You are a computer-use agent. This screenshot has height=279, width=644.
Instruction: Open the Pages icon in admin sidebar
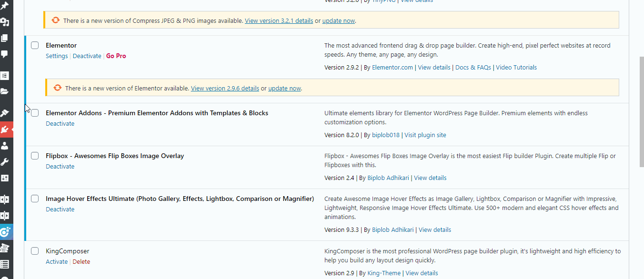[x=5, y=38]
